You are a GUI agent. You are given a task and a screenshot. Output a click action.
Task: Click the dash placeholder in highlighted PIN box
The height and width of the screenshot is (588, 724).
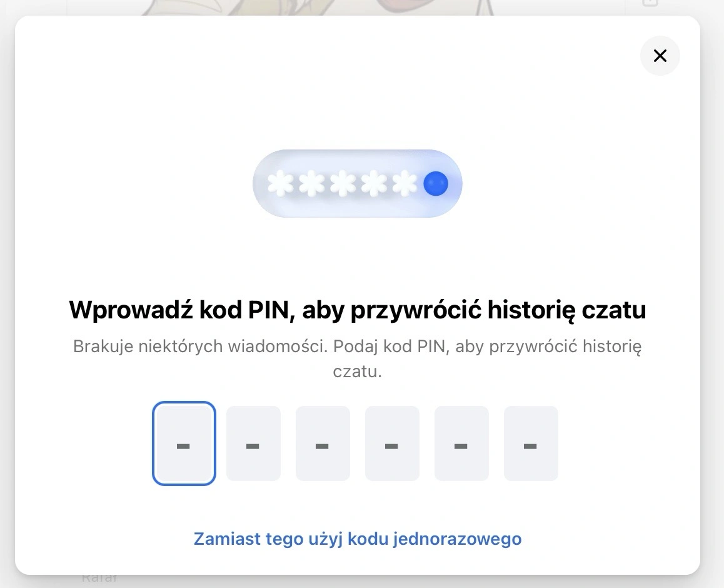[183, 446]
